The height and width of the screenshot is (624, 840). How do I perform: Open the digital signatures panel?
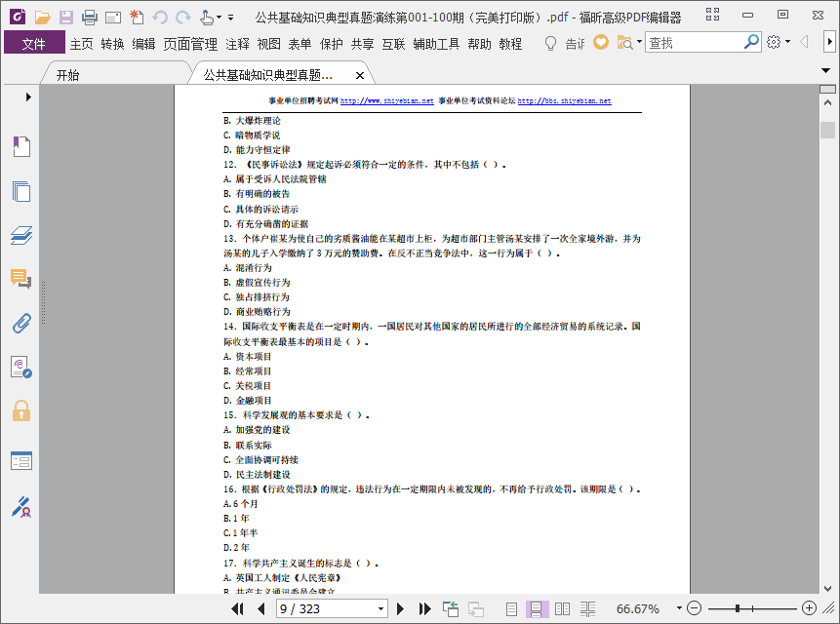21,368
